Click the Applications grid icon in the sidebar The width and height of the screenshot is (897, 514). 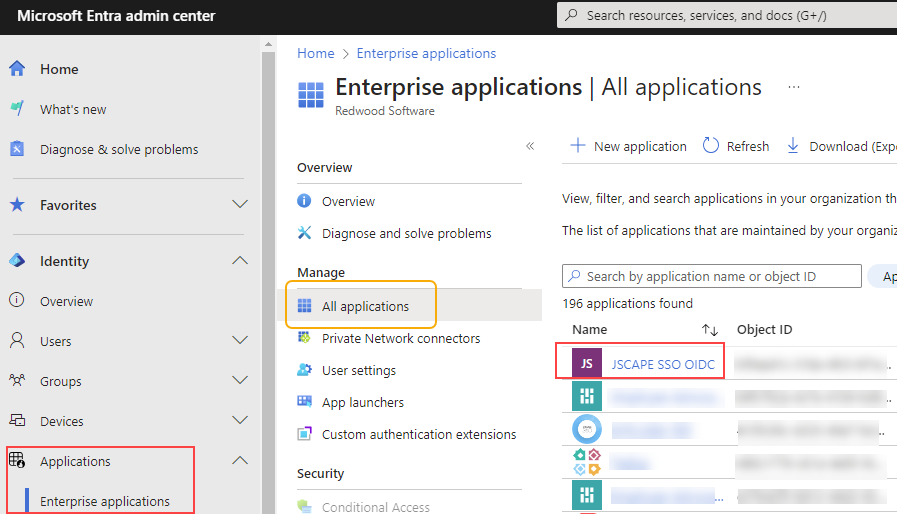[17, 460]
